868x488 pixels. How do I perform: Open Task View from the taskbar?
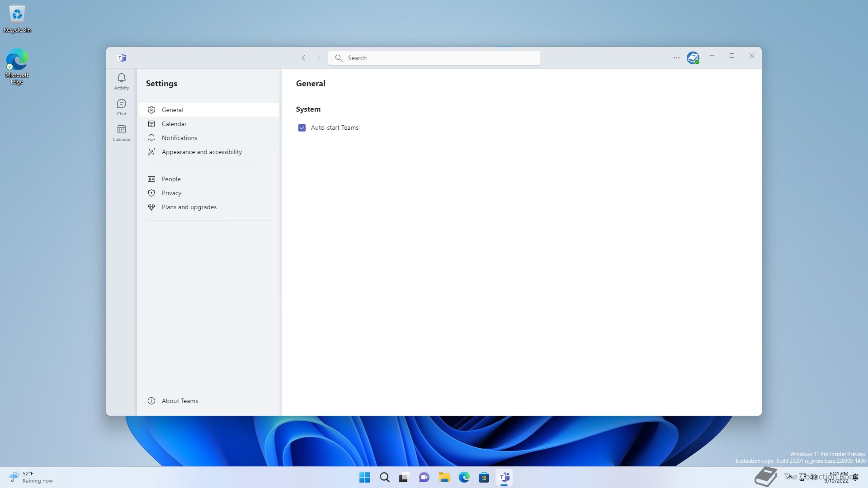pyautogui.click(x=404, y=477)
